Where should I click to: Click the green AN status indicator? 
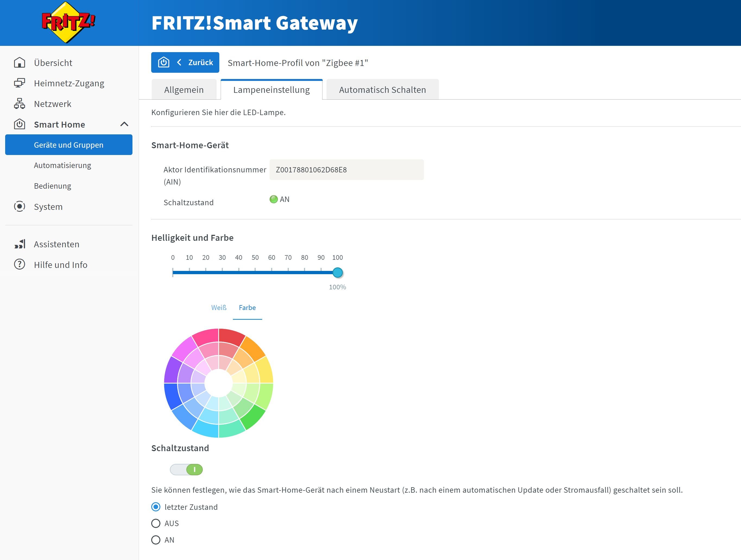click(274, 199)
